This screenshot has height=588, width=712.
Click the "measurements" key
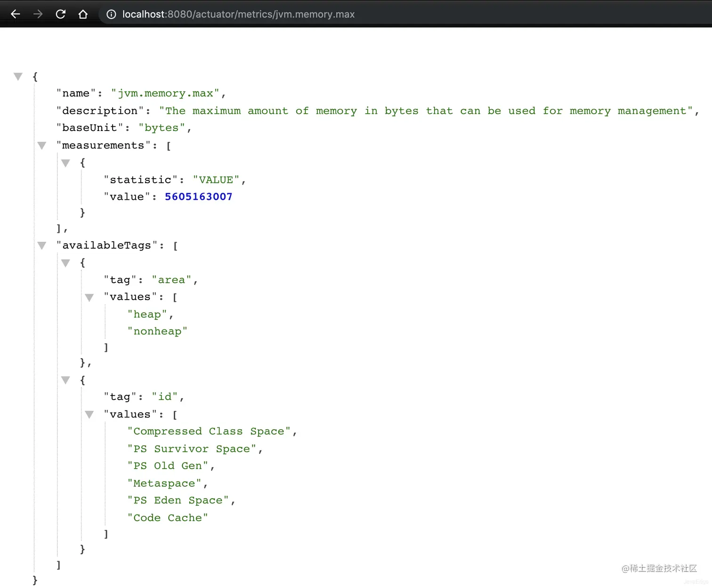104,145
